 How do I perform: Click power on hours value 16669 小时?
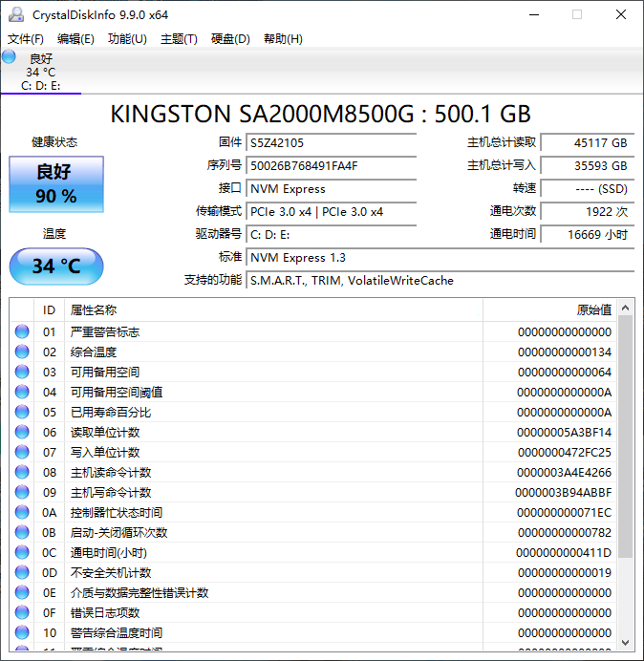point(587,234)
